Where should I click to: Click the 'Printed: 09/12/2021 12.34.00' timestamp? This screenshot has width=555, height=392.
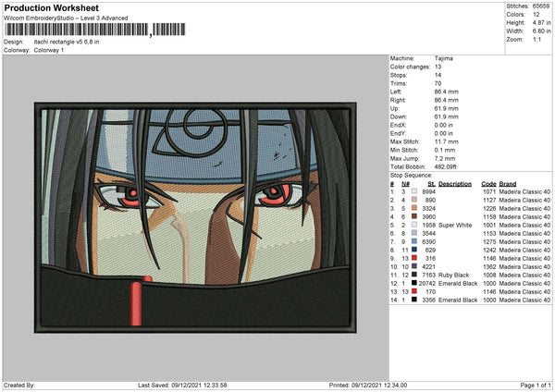coord(368,385)
